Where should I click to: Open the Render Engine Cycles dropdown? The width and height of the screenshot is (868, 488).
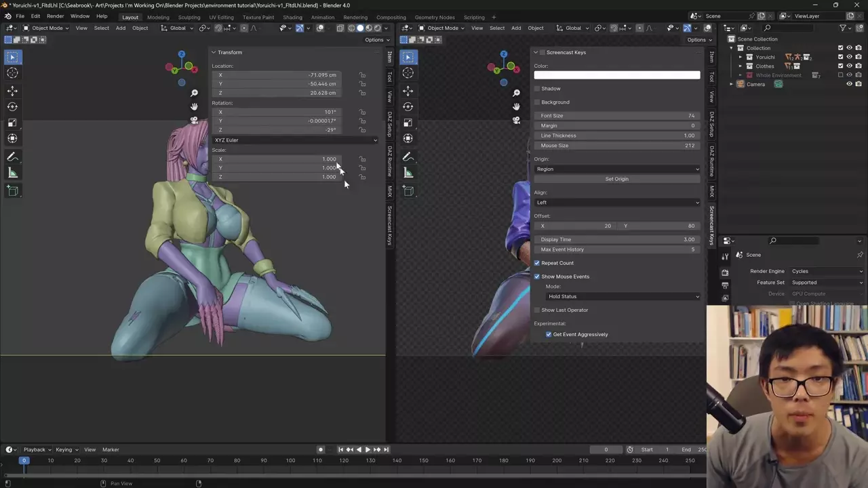pyautogui.click(x=826, y=271)
